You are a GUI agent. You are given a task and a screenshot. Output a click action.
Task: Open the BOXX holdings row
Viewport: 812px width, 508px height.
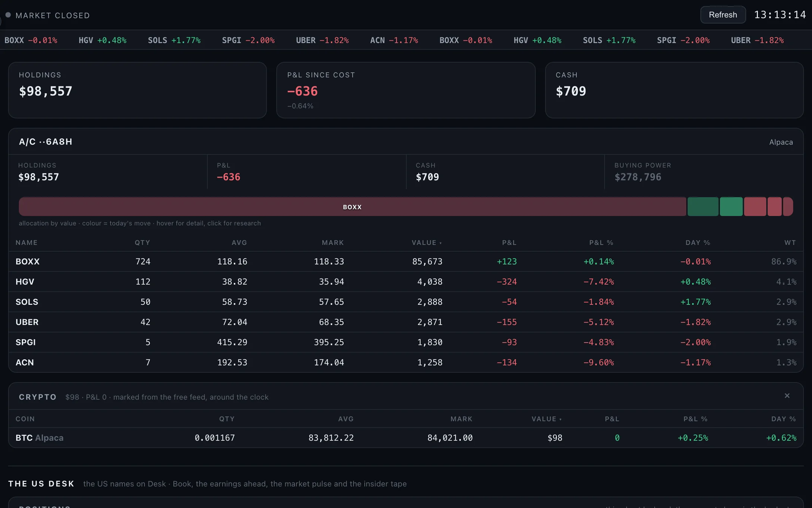click(406, 262)
